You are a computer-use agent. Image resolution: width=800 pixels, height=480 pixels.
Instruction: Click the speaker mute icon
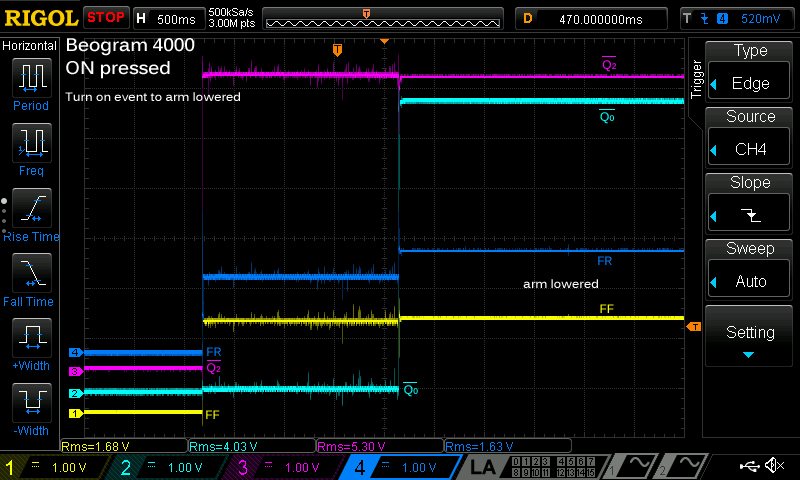(x=774, y=466)
